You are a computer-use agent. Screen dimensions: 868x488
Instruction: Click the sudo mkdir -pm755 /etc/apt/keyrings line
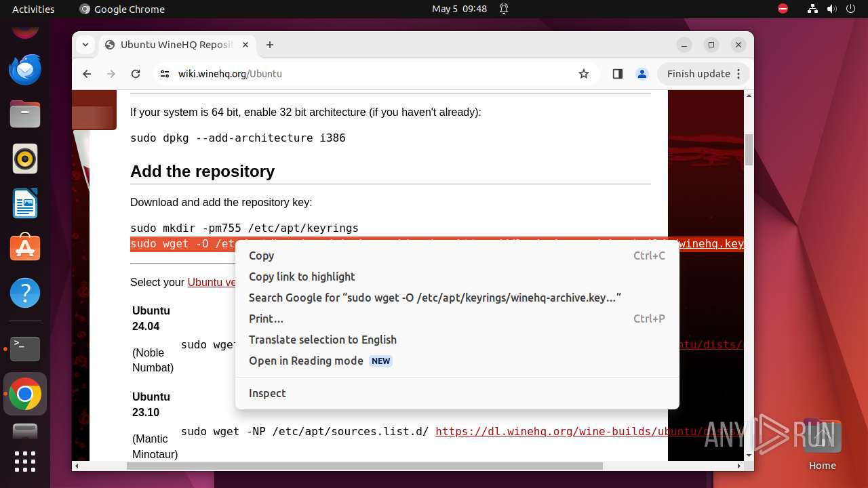pos(244,228)
